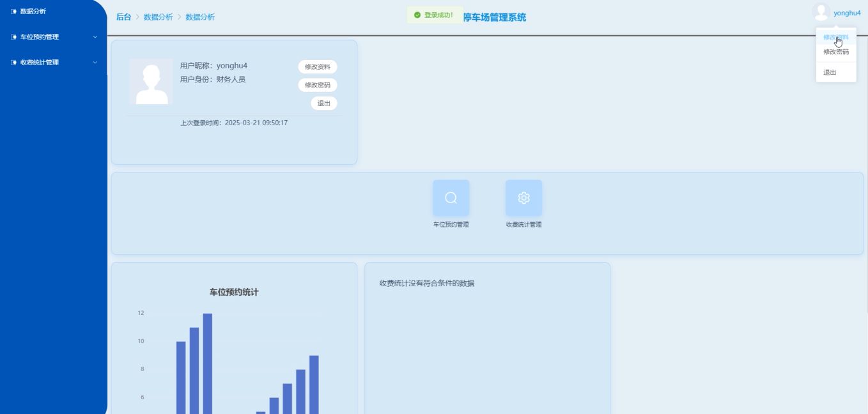Click the 登录成功! notification message

pos(435,15)
